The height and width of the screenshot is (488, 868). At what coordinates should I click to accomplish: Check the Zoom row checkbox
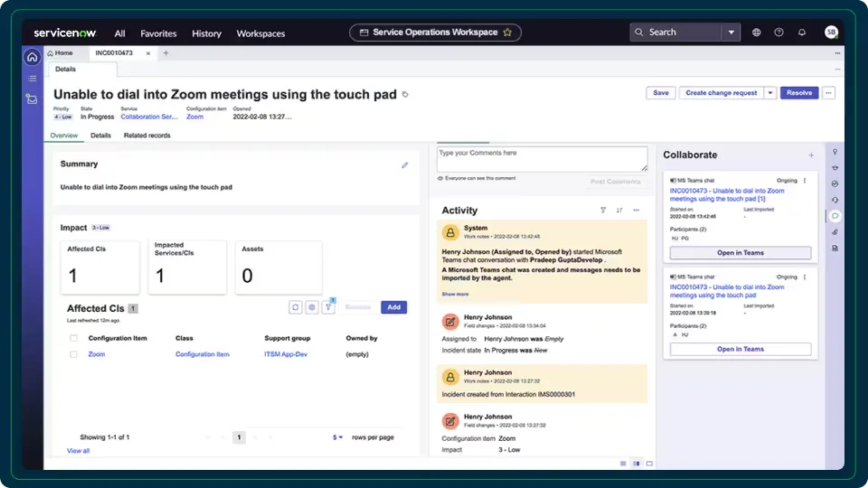pyautogui.click(x=73, y=354)
